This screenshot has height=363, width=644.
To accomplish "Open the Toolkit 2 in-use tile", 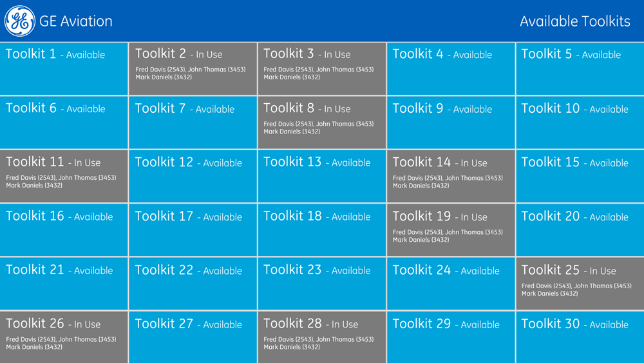I will point(193,68).
